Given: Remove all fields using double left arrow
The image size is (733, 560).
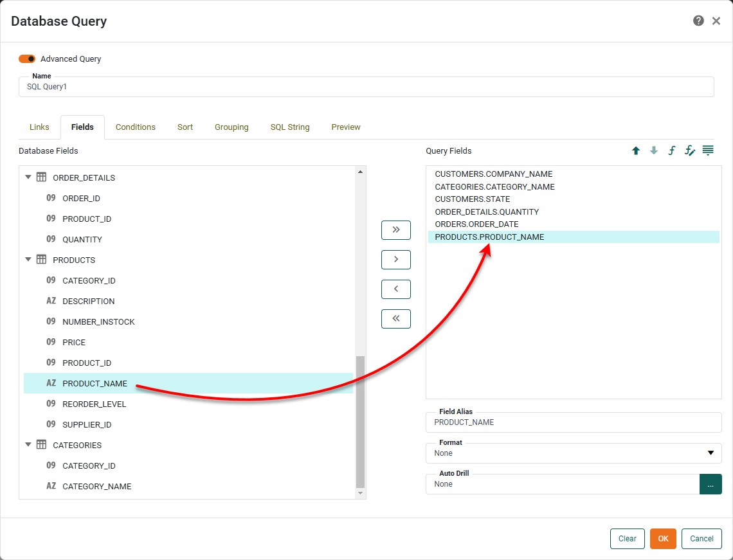Looking at the screenshot, I should (x=395, y=318).
